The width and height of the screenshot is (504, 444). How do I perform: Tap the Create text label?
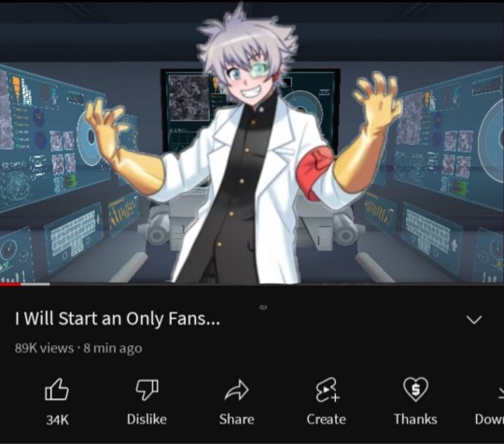[326, 419]
